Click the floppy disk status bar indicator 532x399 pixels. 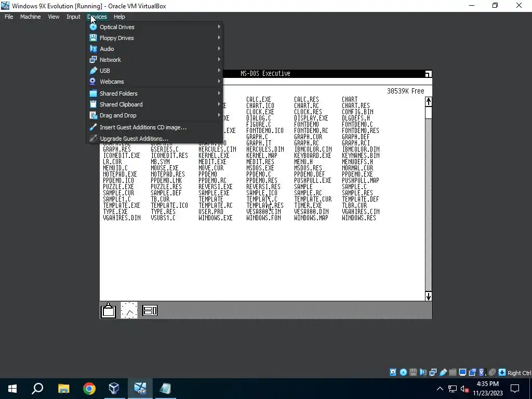[x=413, y=372]
